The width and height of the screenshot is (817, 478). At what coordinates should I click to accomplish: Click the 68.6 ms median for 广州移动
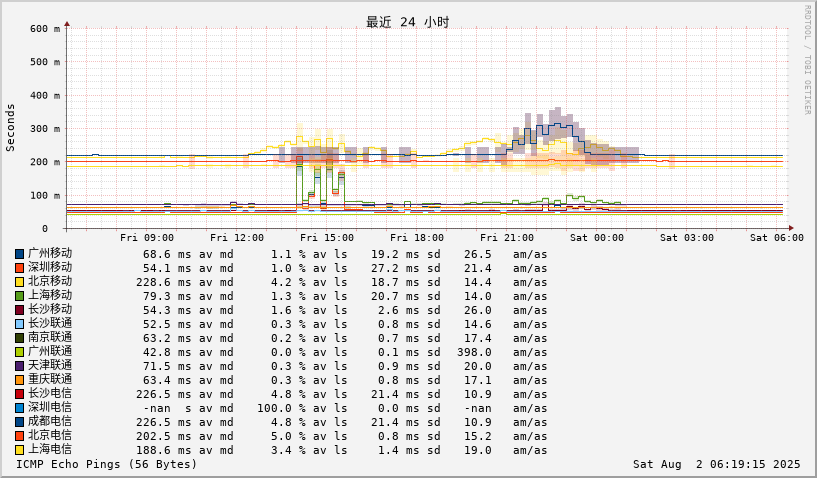pos(167,254)
